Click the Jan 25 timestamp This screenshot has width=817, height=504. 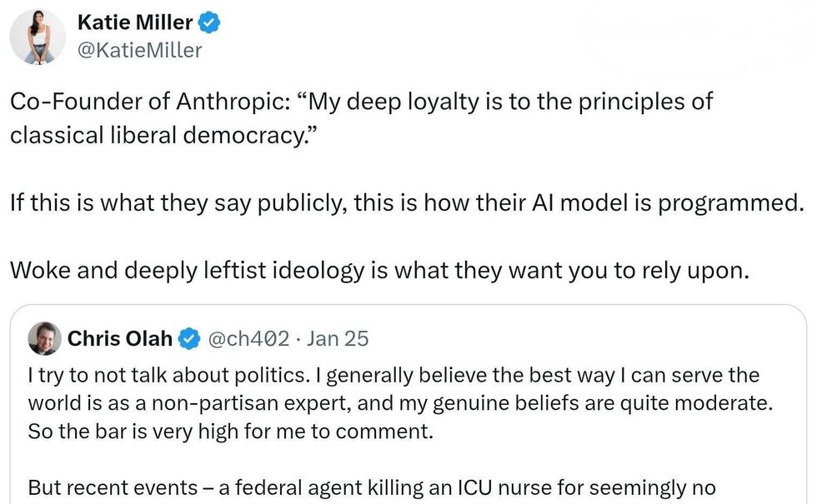(338, 339)
